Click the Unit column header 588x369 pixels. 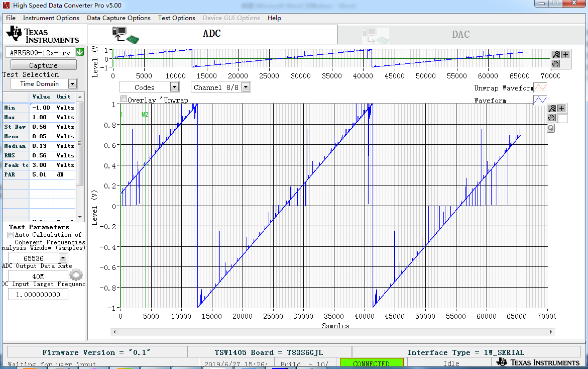coord(64,97)
